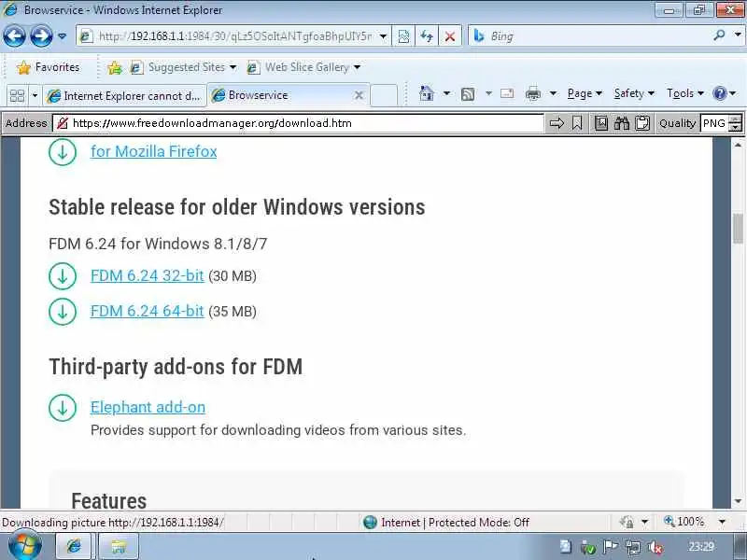Open the Tools menu
747x560 pixels.
pos(684,93)
